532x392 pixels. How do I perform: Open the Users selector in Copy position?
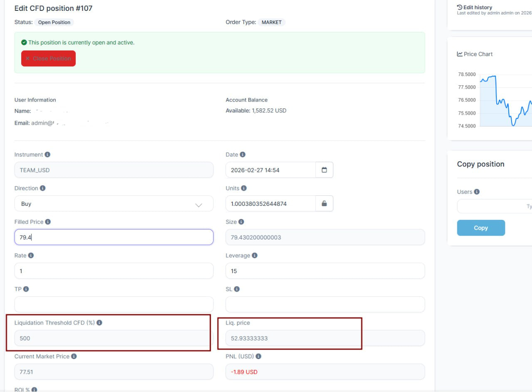coord(495,206)
